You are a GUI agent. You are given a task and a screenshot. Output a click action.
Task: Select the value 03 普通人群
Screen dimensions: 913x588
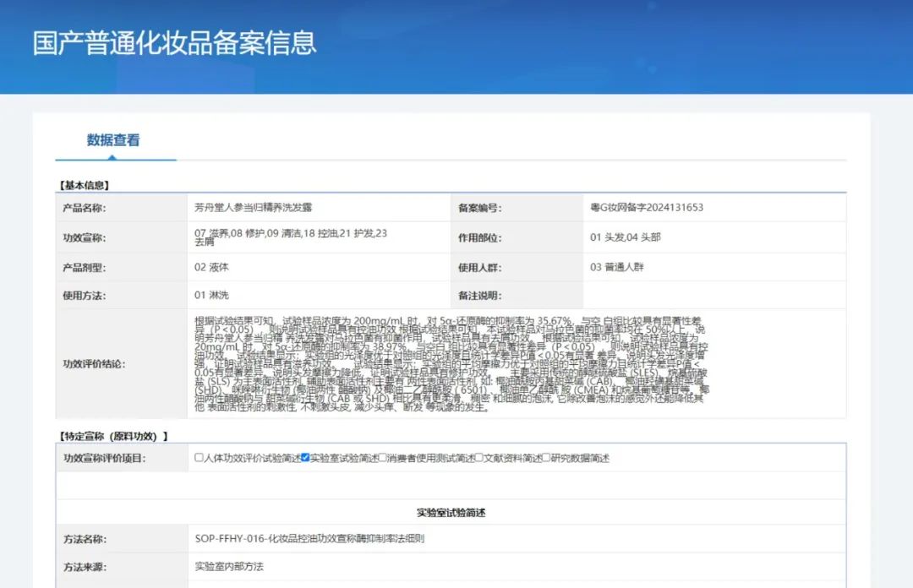pos(617,267)
